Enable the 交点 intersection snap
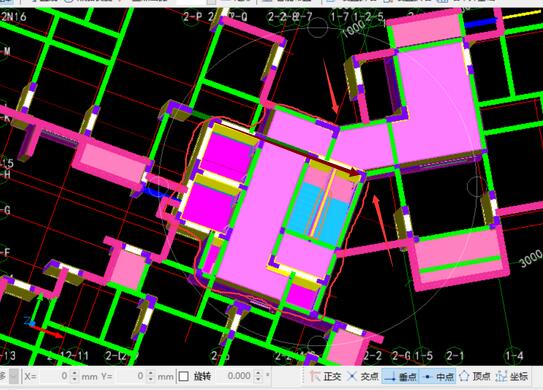The image size is (543, 390). 363,376
